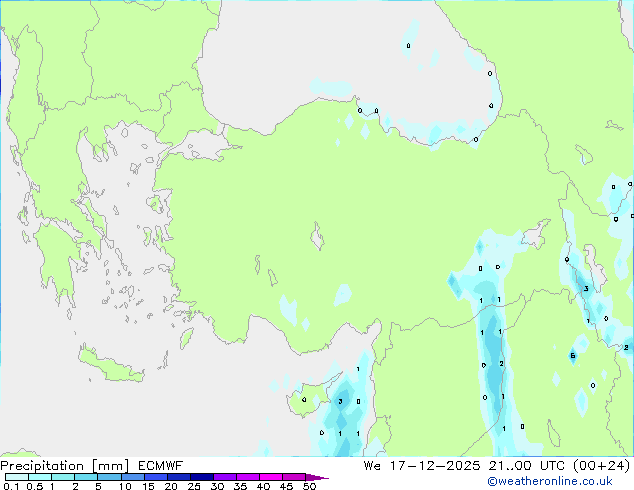Click the "ECMWF" model label

[161, 466]
